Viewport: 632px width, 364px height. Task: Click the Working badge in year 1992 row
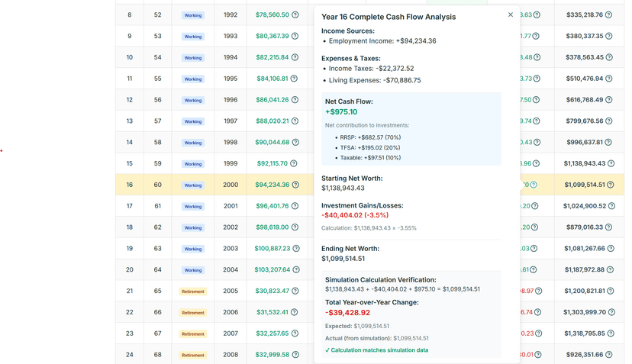[x=192, y=14]
